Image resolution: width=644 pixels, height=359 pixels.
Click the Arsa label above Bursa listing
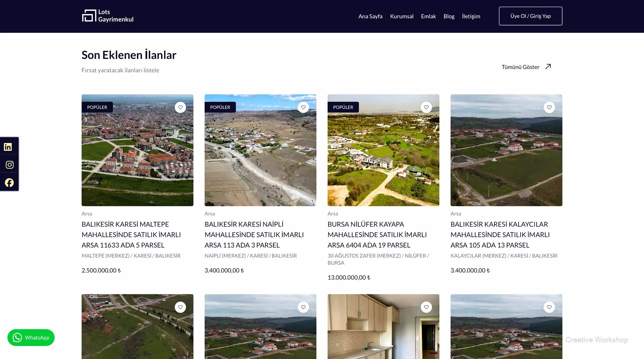pos(333,213)
